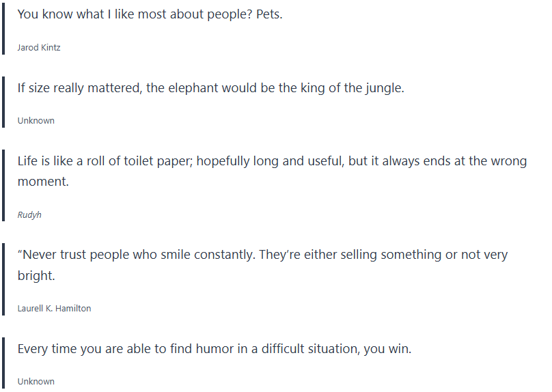Open the Laurell K. Hamilton author name
This screenshot has height=392, width=552.
pyautogui.click(x=54, y=309)
